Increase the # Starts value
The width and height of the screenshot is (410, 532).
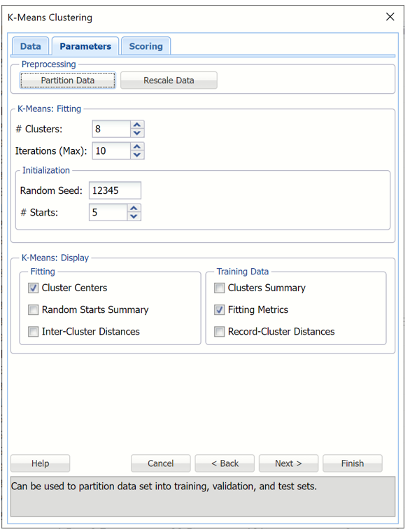pos(134,209)
